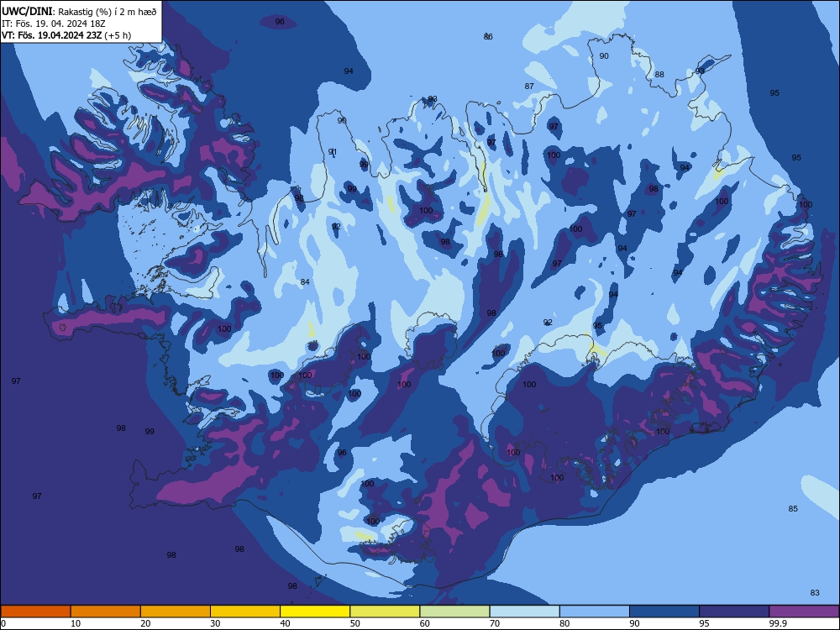Click the '84' humidity value on the map
This screenshot has width=840, height=630.
pyautogui.click(x=305, y=281)
